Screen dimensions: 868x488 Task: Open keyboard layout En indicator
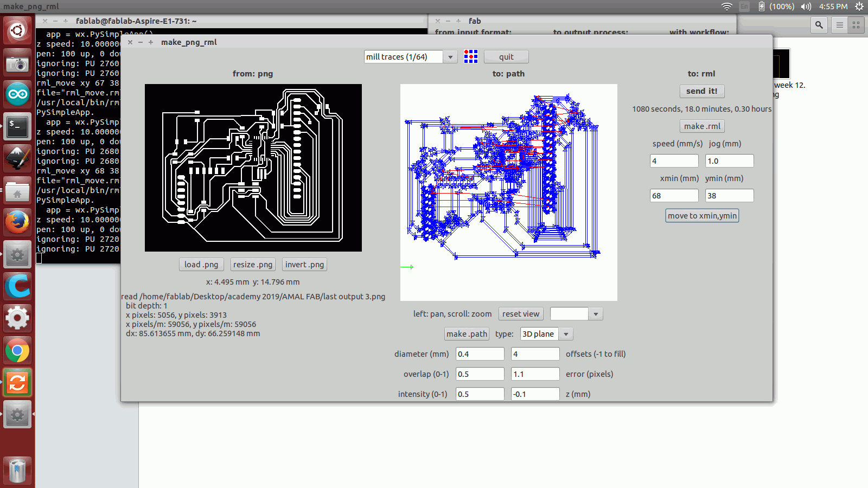744,7
